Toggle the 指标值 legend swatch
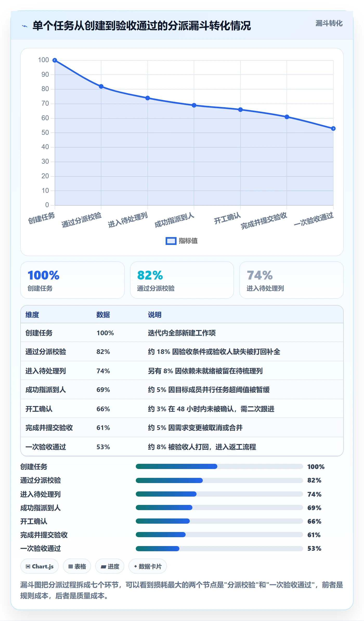 [x=171, y=241]
